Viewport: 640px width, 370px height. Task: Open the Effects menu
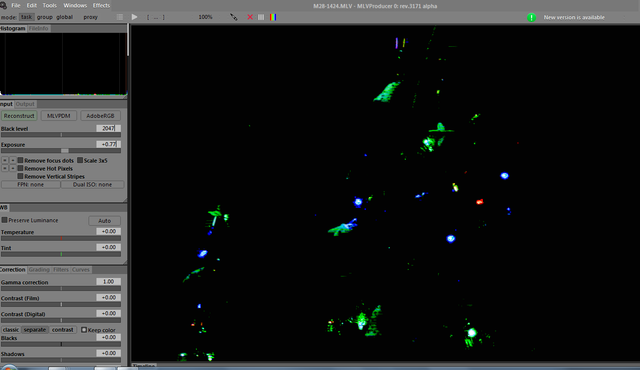pyautogui.click(x=101, y=5)
